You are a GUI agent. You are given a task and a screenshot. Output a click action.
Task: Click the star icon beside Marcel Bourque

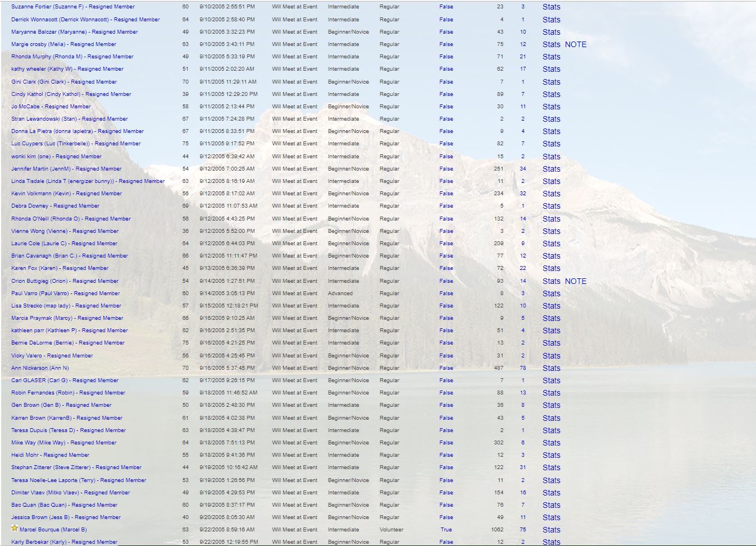click(x=15, y=529)
